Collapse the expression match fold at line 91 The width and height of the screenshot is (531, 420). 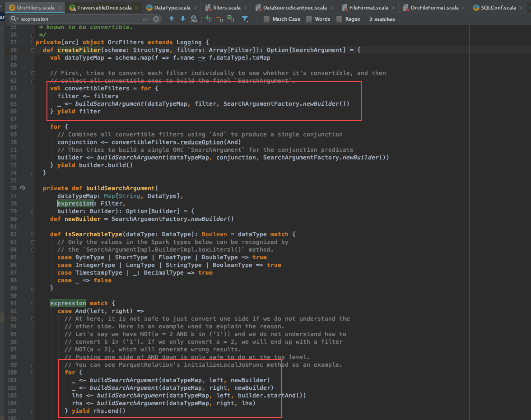33,303
